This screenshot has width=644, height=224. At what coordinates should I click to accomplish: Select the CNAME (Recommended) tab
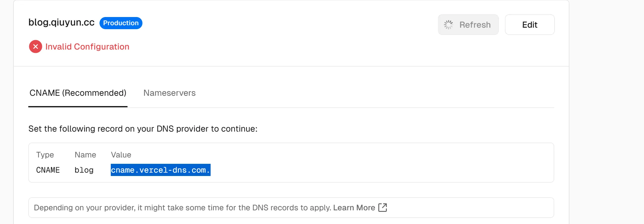pyautogui.click(x=78, y=93)
